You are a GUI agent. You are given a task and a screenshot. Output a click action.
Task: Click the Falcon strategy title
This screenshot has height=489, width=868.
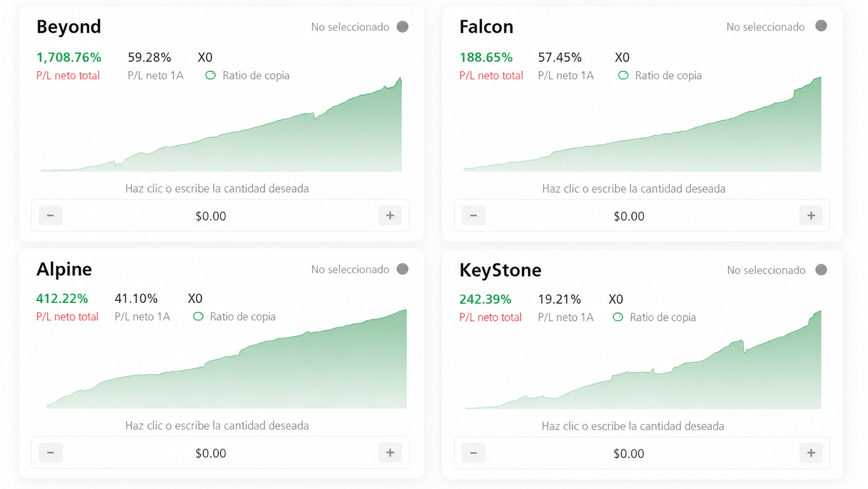pos(486,27)
